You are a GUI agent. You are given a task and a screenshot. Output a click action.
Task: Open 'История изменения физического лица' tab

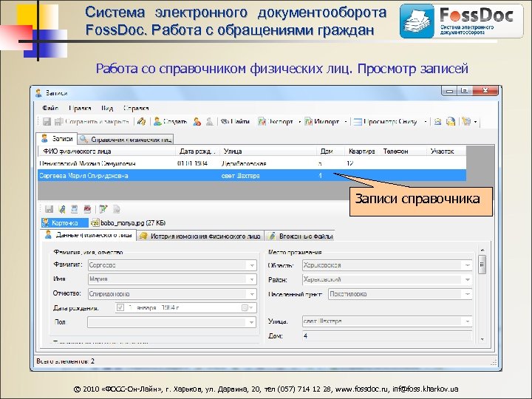200,236
